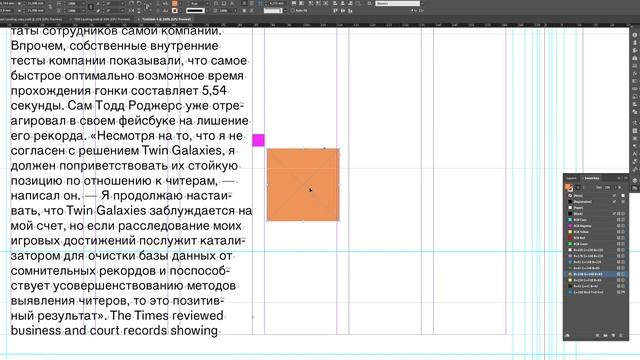
Task: Click the CC Libraries icon at Swatches bottom
Action: click(568, 336)
